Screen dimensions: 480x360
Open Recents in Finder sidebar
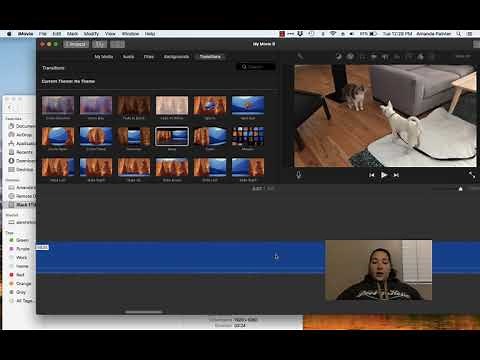pyautogui.click(x=21, y=152)
